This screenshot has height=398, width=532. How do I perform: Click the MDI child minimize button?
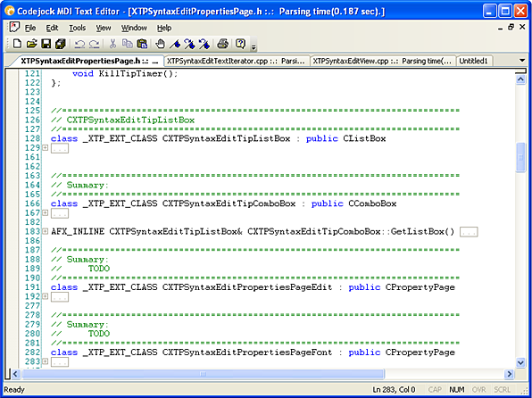501,29
